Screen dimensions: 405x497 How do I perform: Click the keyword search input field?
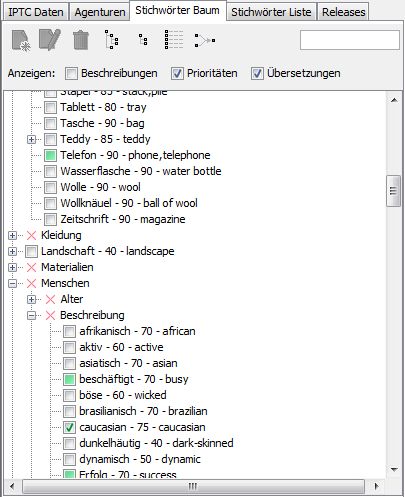click(x=350, y=40)
